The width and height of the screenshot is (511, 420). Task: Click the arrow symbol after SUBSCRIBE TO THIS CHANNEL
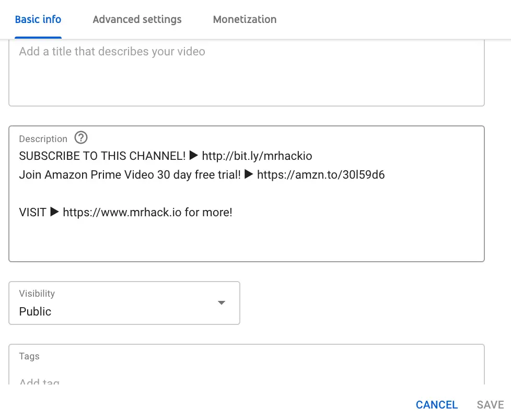[x=193, y=156]
